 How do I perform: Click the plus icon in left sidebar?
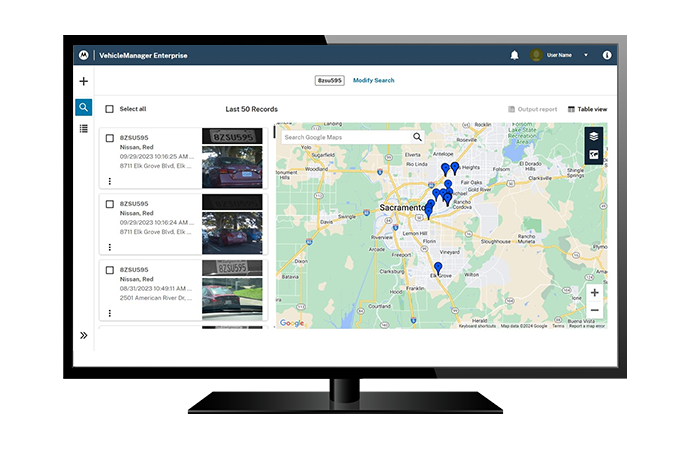pos(84,81)
